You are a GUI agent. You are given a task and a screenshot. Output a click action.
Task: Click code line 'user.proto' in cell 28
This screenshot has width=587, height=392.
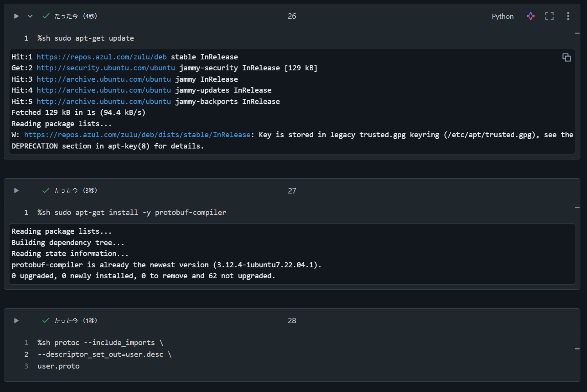tap(59, 366)
